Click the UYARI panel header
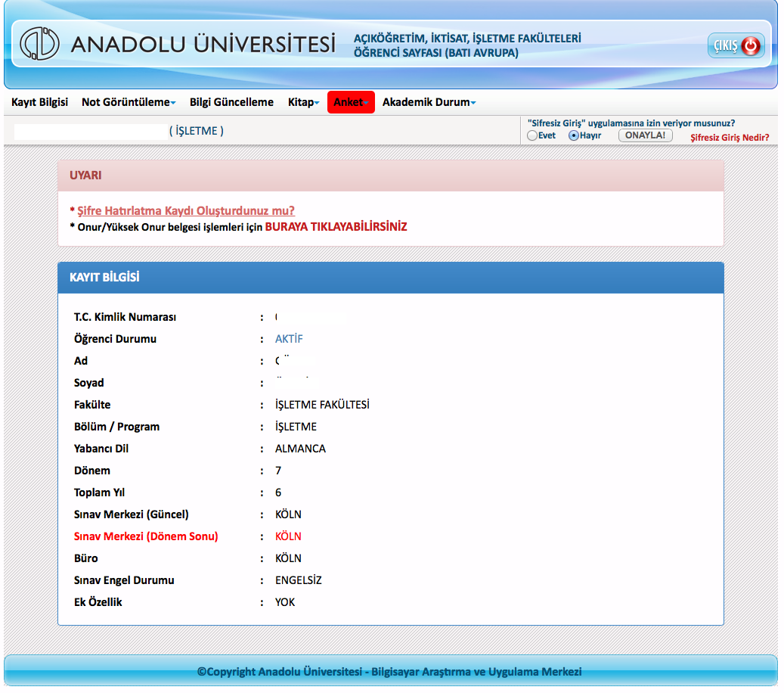This screenshot has width=784, height=693. [391, 176]
